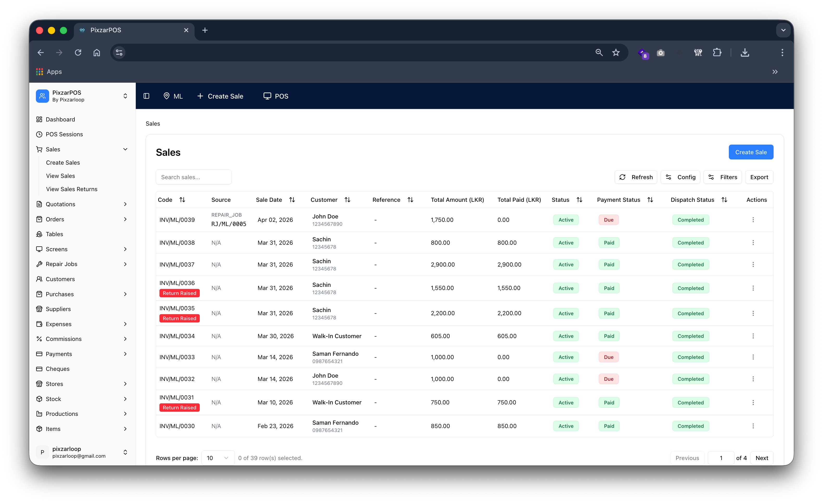This screenshot has height=504, width=823.
Task: Toggle sorting on the Code column
Action: click(182, 199)
